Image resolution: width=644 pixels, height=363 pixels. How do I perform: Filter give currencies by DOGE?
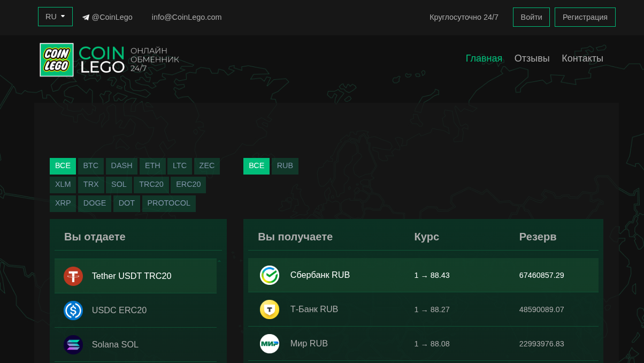pos(95,203)
